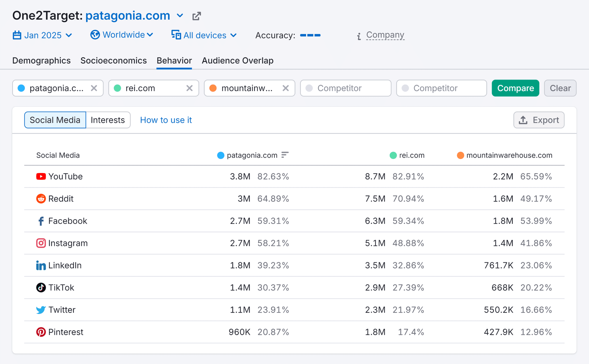The width and height of the screenshot is (589, 364).
Task: Open the All devices dropdown
Action: point(204,35)
